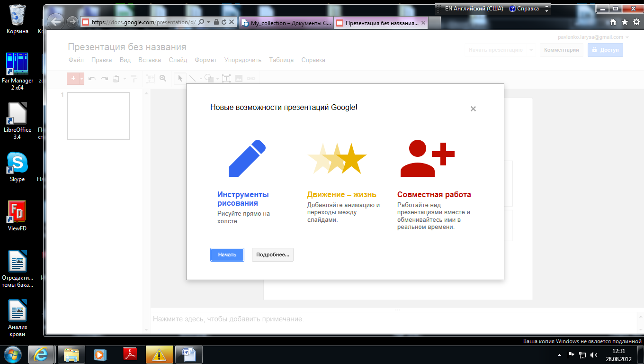Expand the new slide layout dropdown arrow
The image size is (644, 364).
pos(81,78)
